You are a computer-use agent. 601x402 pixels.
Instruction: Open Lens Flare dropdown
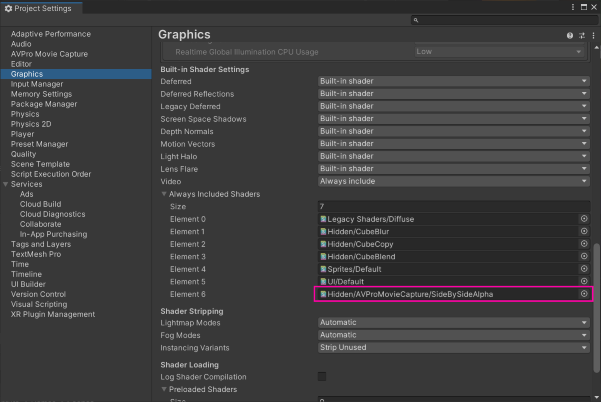click(x=453, y=169)
